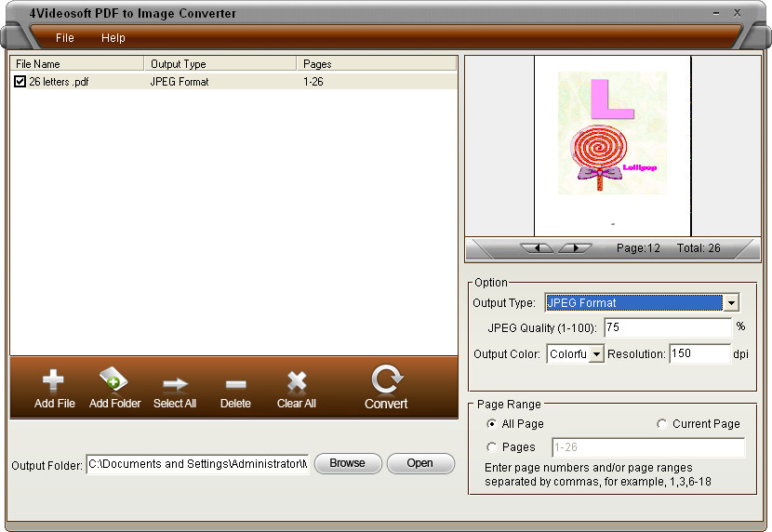
Task: Click the Open output folder button
Action: pos(419,463)
